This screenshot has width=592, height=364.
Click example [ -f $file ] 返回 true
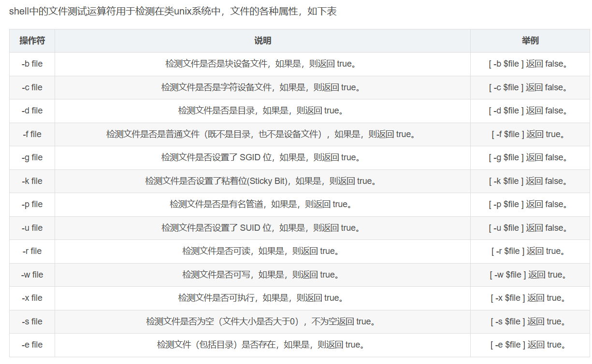pyautogui.click(x=530, y=134)
